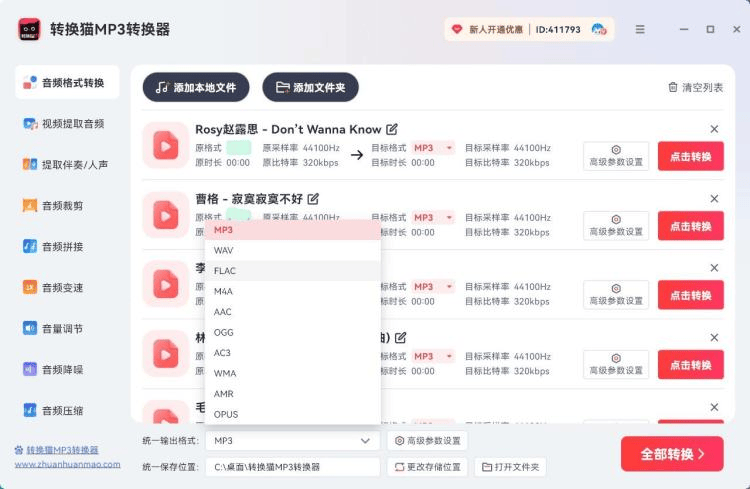Click the edit icon beside Rosy赵露思 title
This screenshot has height=489, width=750.
392,129
